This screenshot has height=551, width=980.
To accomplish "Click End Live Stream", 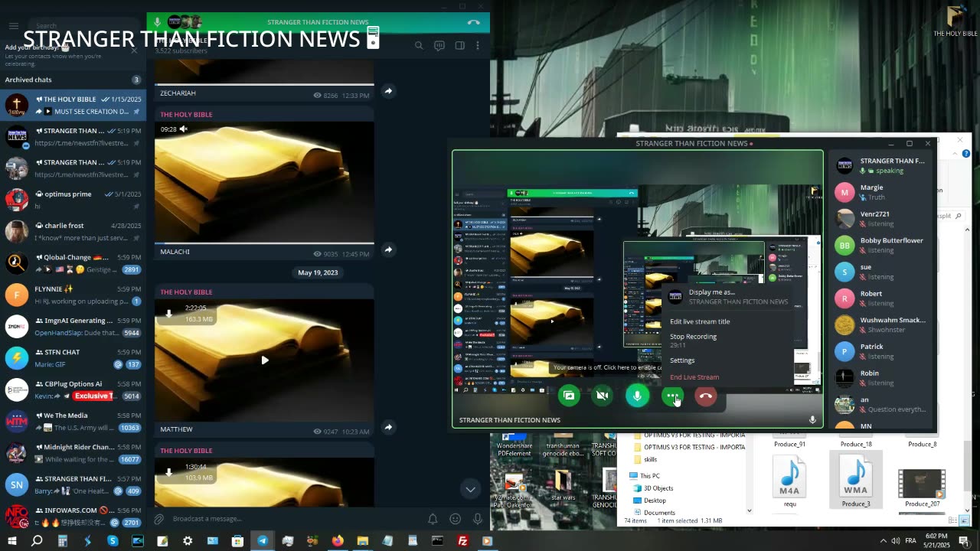I will click(x=729, y=377).
